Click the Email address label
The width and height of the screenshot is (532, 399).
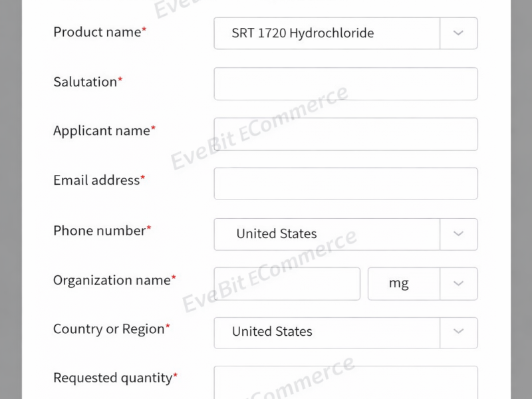96,180
